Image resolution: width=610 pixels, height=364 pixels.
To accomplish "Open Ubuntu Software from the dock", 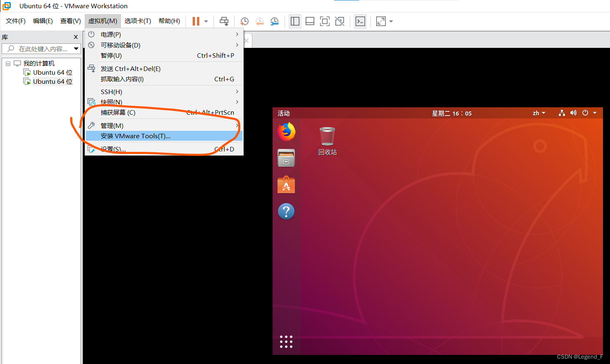I will [x=286, y=184].
